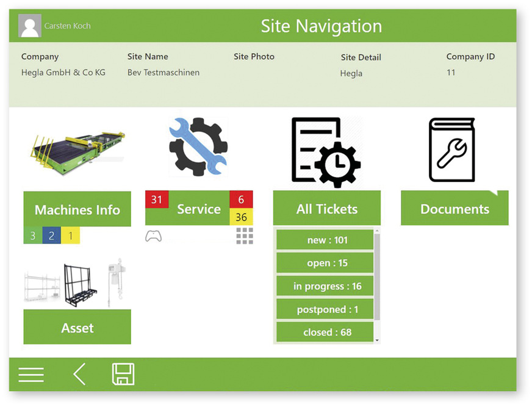Open the Asset button
532x410 pixels.
pos(77,328)
